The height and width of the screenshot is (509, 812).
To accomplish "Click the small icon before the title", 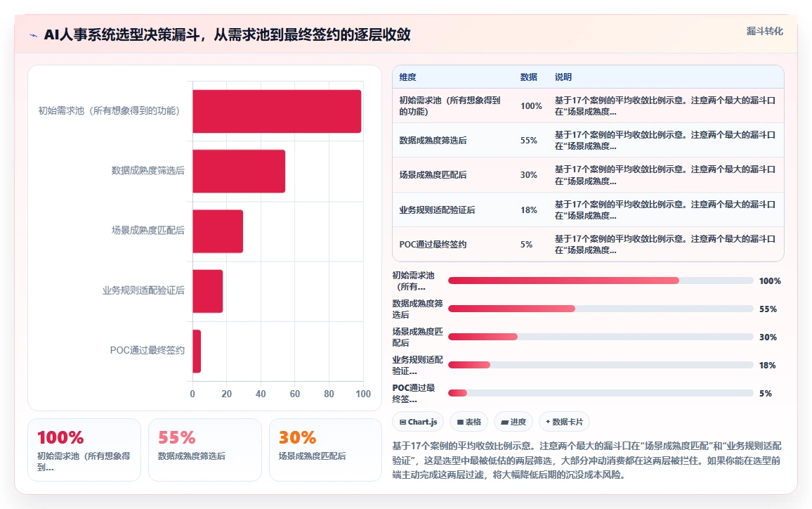I will pos(34,35).
